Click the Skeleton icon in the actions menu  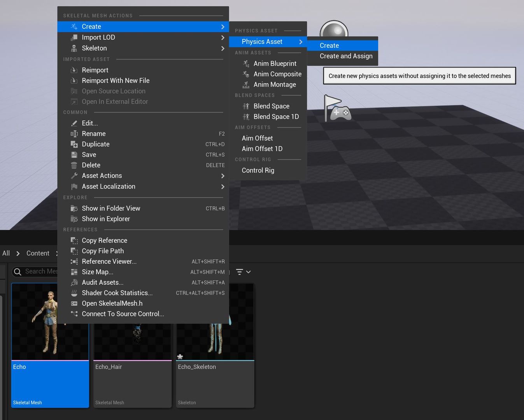click(x=74, y=48)
